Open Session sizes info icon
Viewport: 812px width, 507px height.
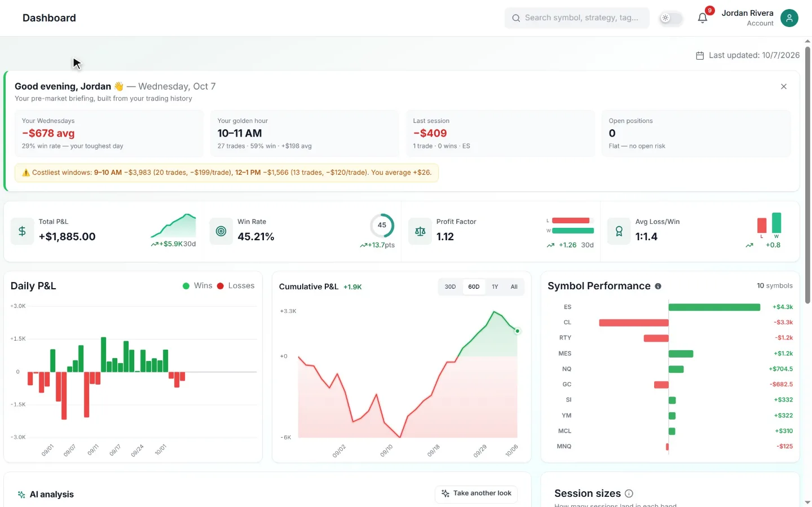click(629, 493)
